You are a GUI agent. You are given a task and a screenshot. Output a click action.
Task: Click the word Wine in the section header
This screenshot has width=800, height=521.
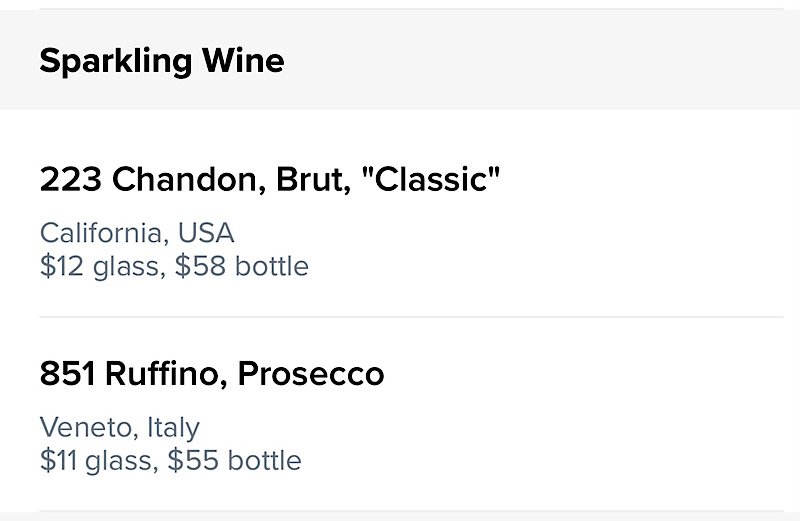click(x=243, y=60)
